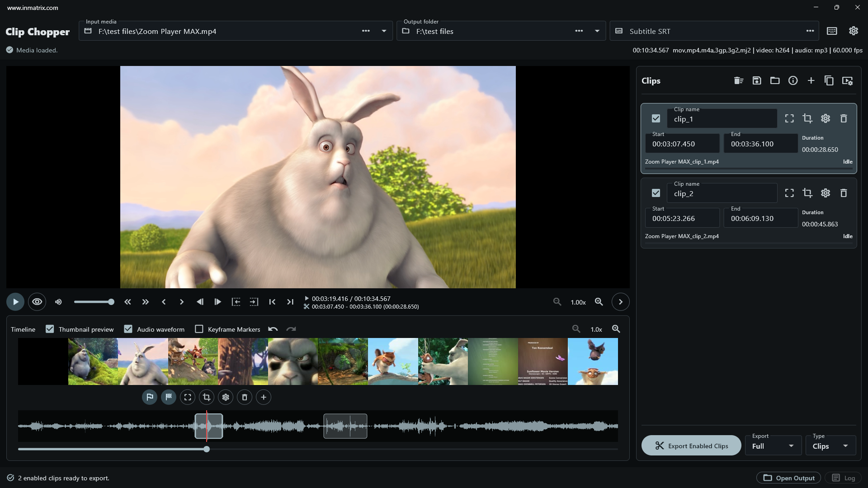Open the Type Clips dropdown
868x488 pixels.
(x=830, y=445)
